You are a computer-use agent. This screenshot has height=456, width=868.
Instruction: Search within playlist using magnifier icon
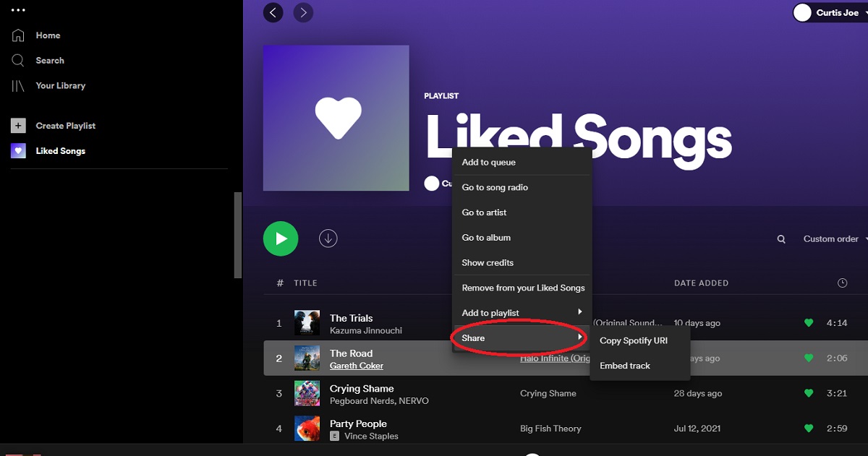pos(781,239)
